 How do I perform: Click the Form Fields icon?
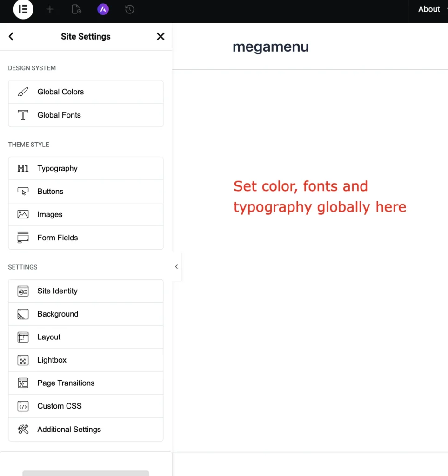(x=23, y=238)
